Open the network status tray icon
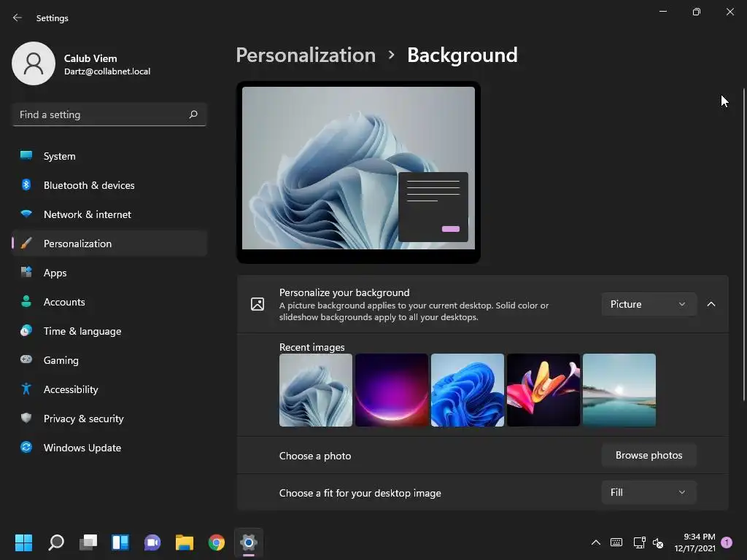 tap(639, 542)
